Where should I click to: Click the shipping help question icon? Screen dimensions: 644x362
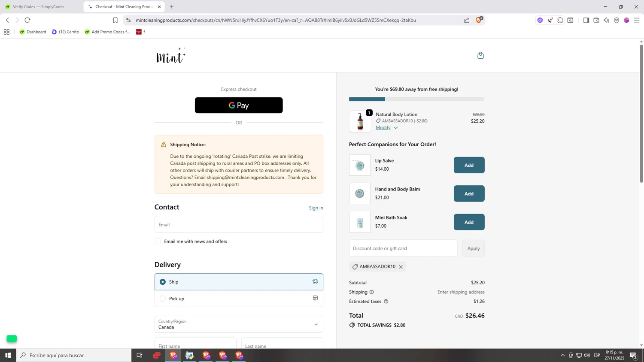click(x=372, y=292)
